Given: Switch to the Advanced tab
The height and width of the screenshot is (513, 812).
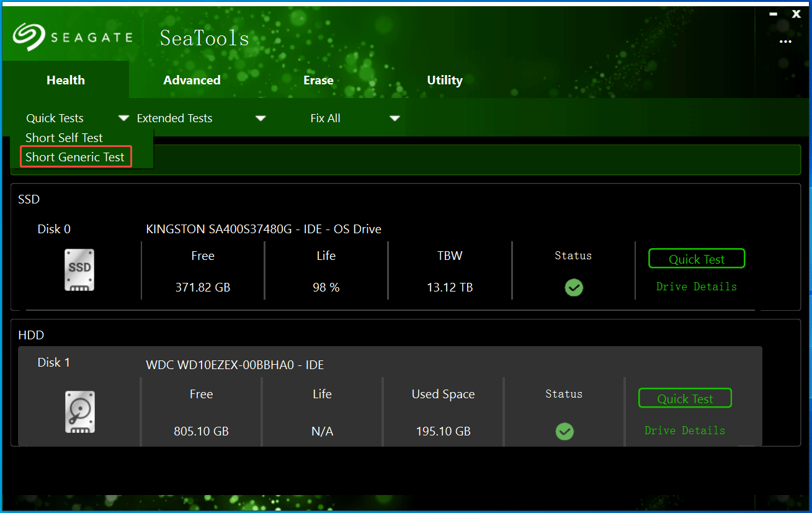Looking at the screenshot, I should click(x=192, y=79).
